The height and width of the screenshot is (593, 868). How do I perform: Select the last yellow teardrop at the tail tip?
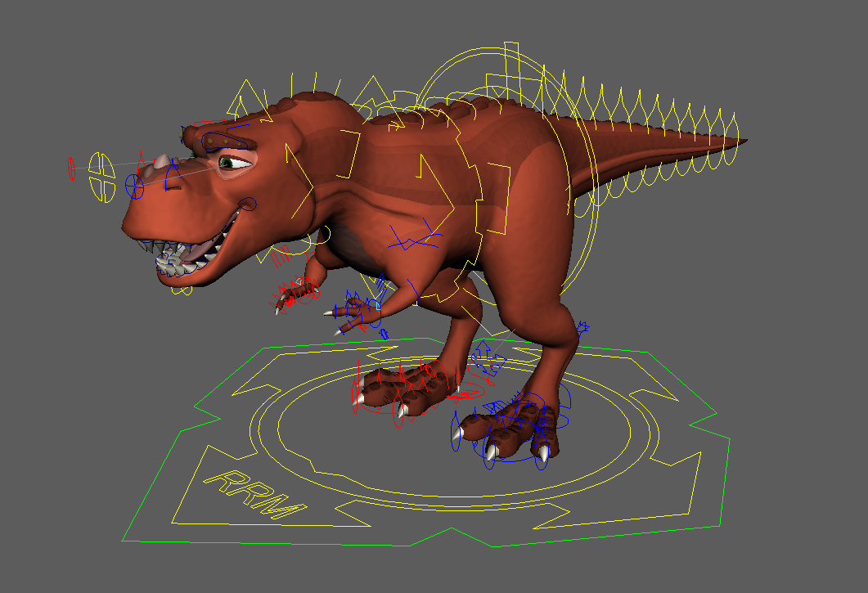click(x=731, y=138)
